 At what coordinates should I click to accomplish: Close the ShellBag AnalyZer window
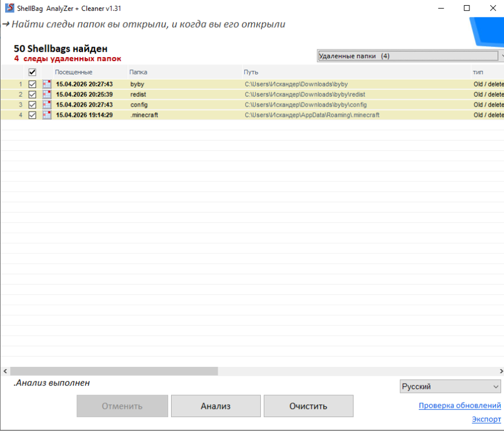(492, 9)
